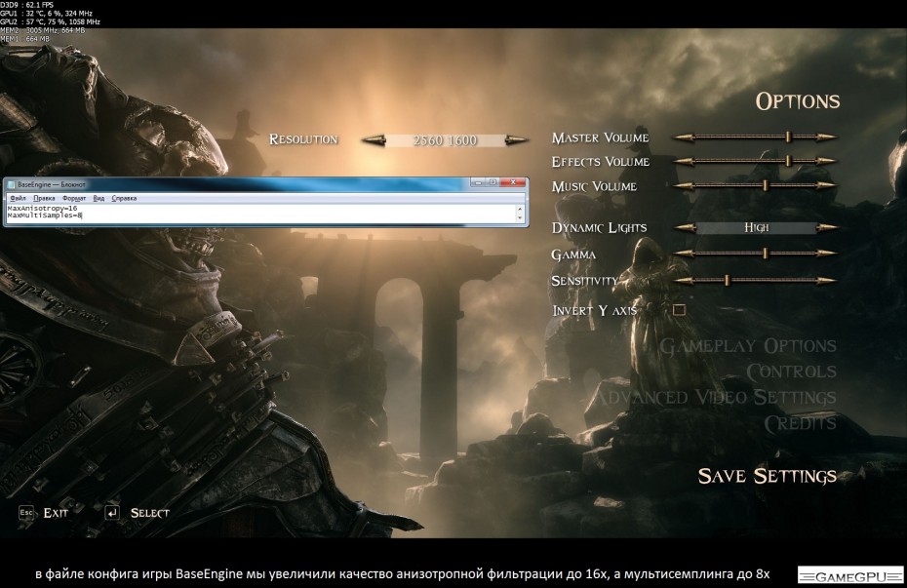
Task: Open Advanced Video Settings
Action: (x=715, y=397)
